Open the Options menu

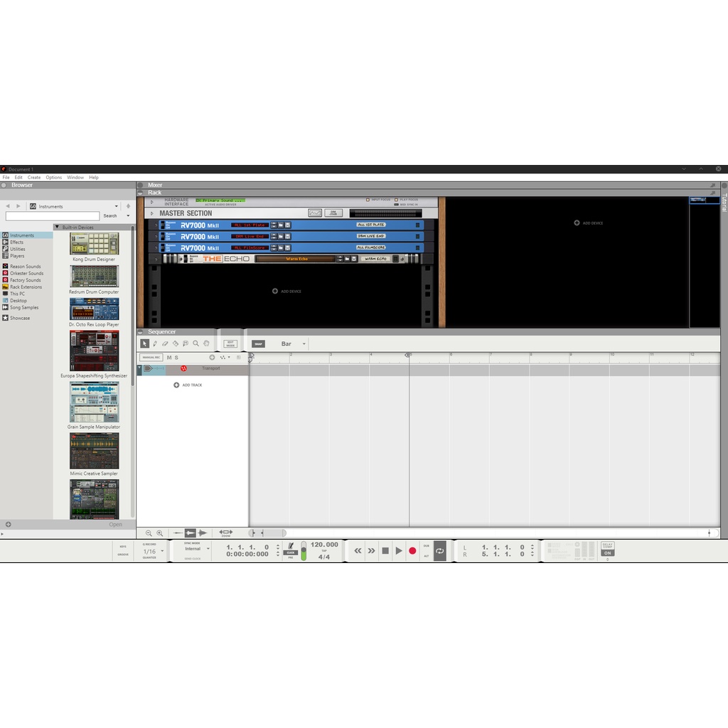click(x=54, y=178)
